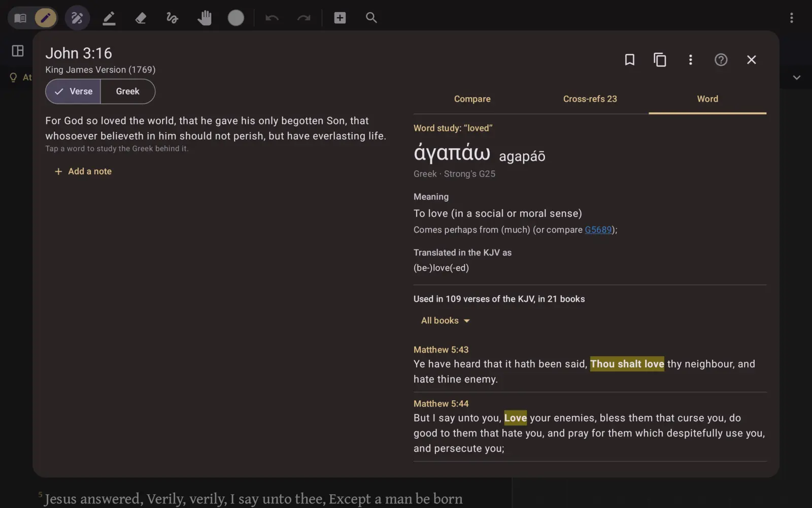Click the lightbulb icon in left bar

click(x=14, y=77)
